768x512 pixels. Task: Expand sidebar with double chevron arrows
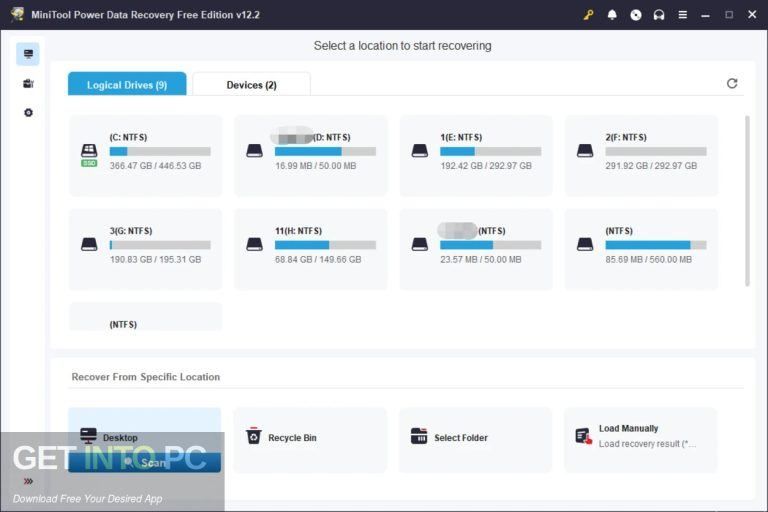point(28,481)
